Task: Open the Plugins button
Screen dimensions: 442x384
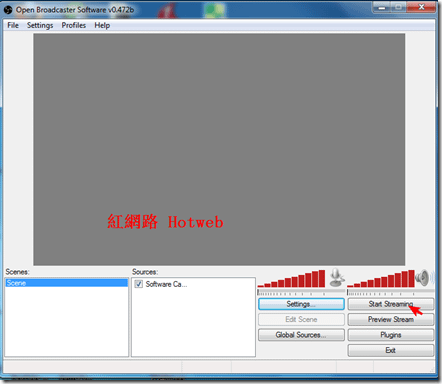Action: pos(391,335)
